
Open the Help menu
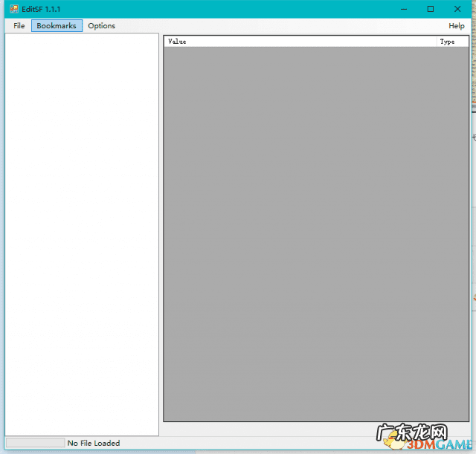point(456,26)
